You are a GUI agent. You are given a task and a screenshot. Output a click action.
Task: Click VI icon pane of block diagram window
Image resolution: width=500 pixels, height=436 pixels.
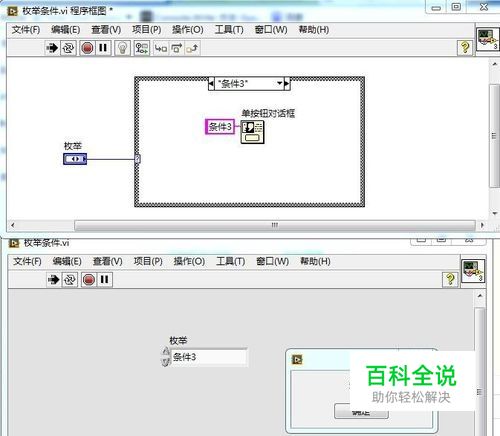[488, 39]
